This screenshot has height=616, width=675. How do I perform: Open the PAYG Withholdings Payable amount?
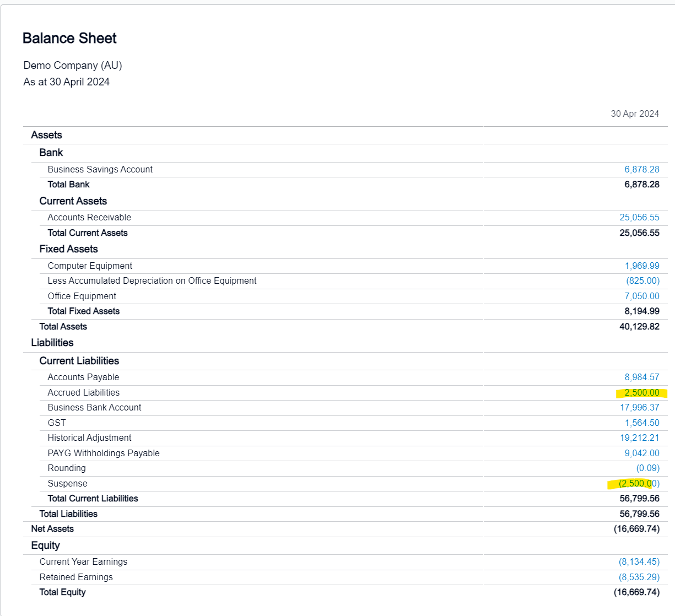[x=642, y=453]
